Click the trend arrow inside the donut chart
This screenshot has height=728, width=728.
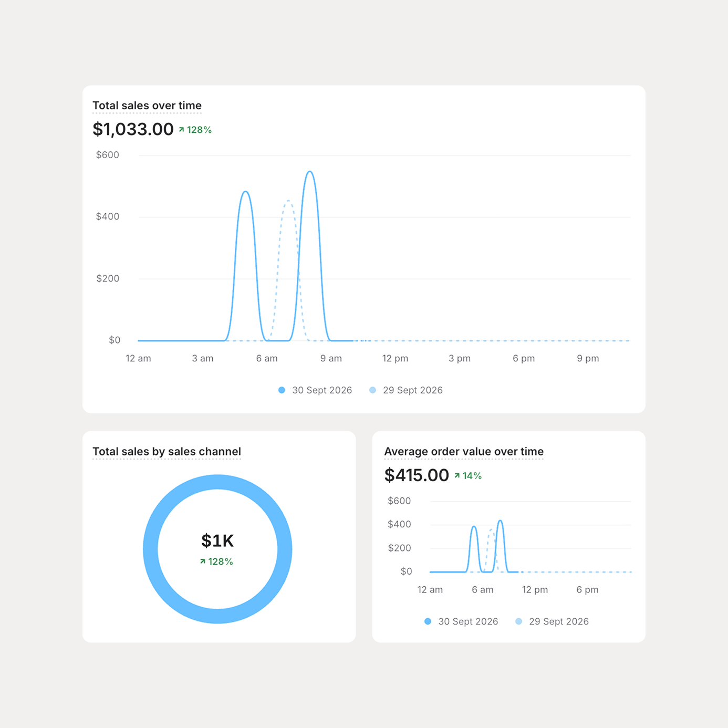pyautogui.click(x=203, y=561)
